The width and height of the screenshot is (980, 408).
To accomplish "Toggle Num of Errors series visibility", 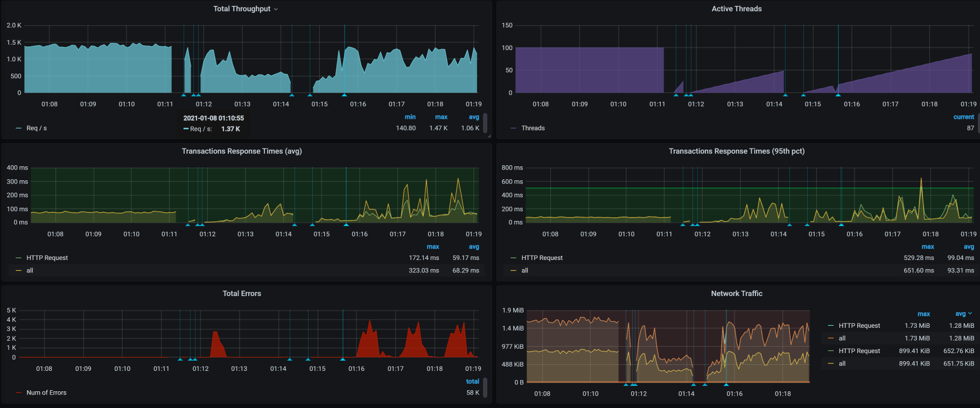I will tap(46, 393).
